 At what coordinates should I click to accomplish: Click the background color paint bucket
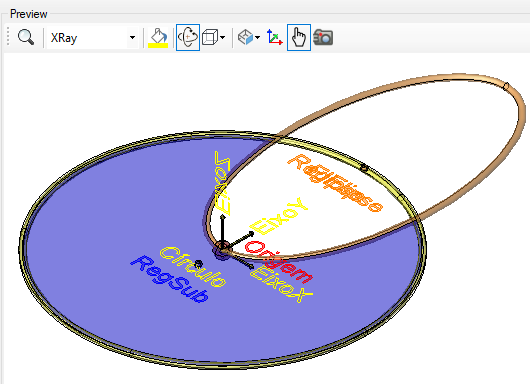click(158, 35)
